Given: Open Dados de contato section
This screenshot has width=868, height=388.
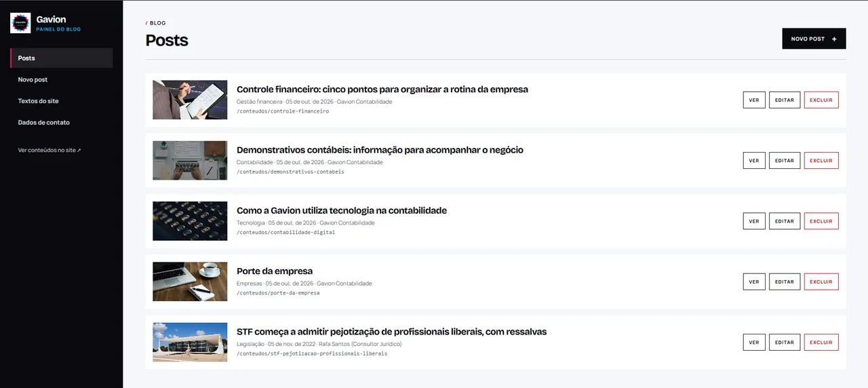Looking at the screenshot, I should (43, 123).
